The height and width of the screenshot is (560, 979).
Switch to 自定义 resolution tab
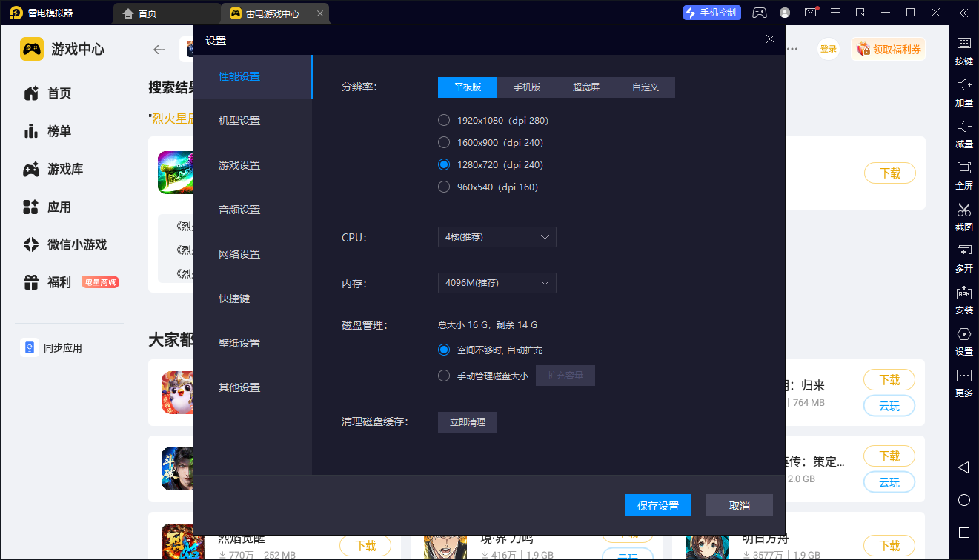coord(646,87)
